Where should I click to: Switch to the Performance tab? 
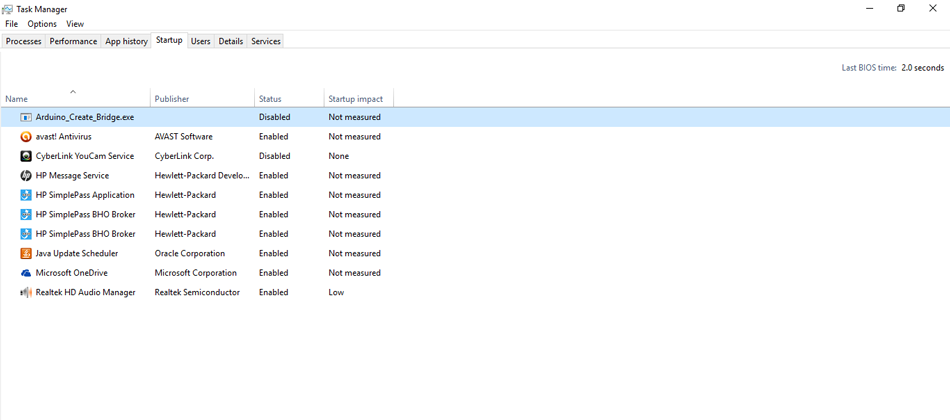coord(73,41)
